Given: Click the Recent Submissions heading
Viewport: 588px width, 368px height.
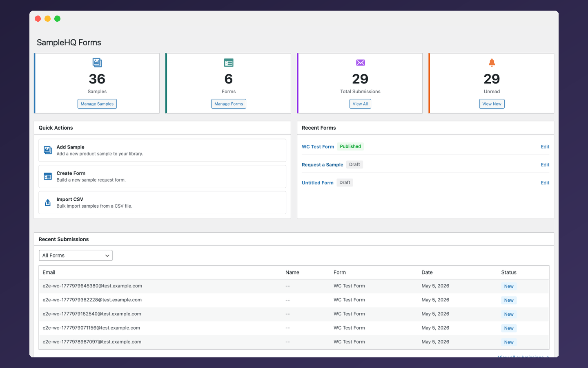Looking at the screenshot, I should click(x=64, y=239).
